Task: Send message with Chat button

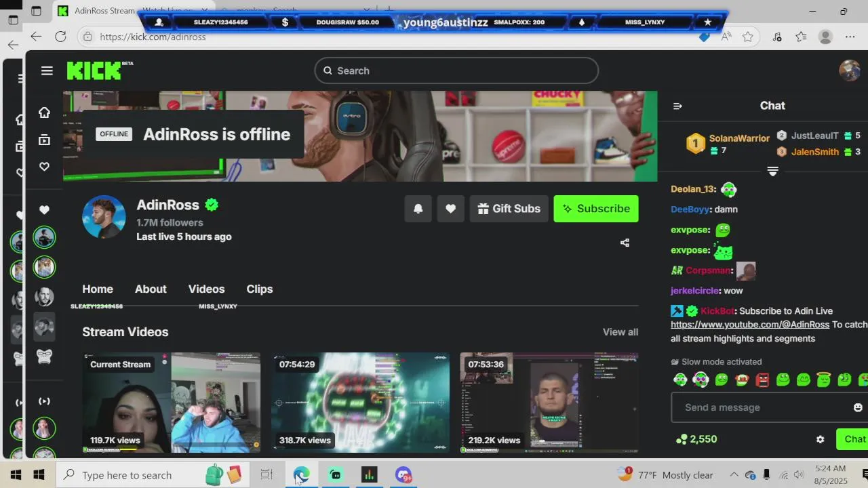Action: pyautogui.click(x=852, y=439)
